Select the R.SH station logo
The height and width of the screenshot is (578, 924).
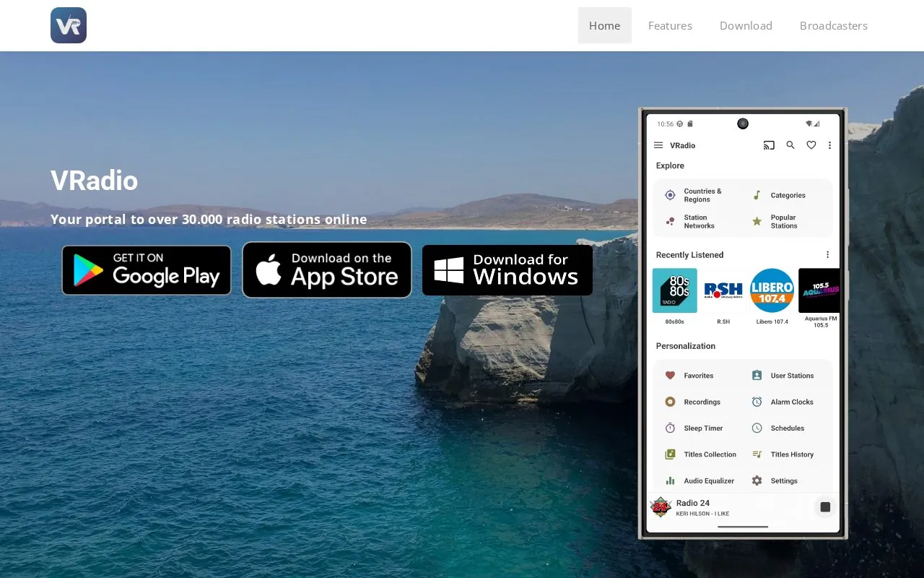coord(723,290)
